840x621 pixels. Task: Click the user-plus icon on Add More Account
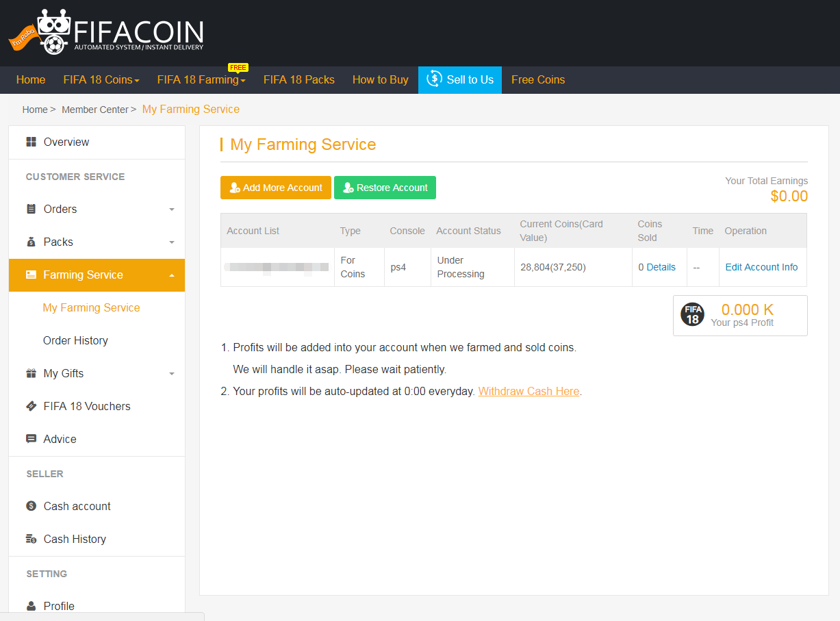[x=235, y=188]
